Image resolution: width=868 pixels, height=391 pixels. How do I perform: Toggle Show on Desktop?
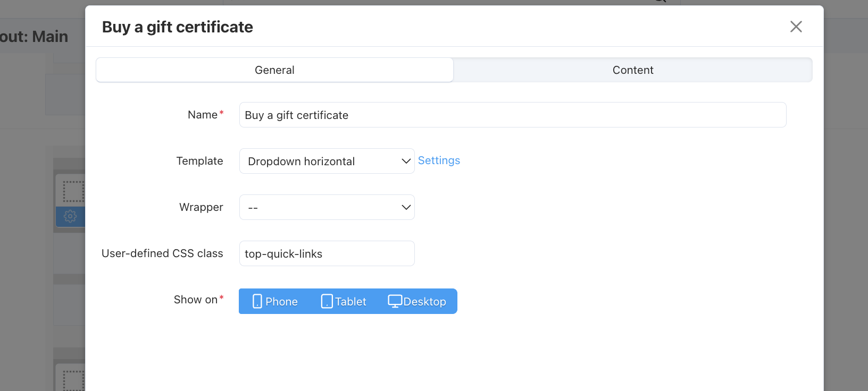coord(417,301)
